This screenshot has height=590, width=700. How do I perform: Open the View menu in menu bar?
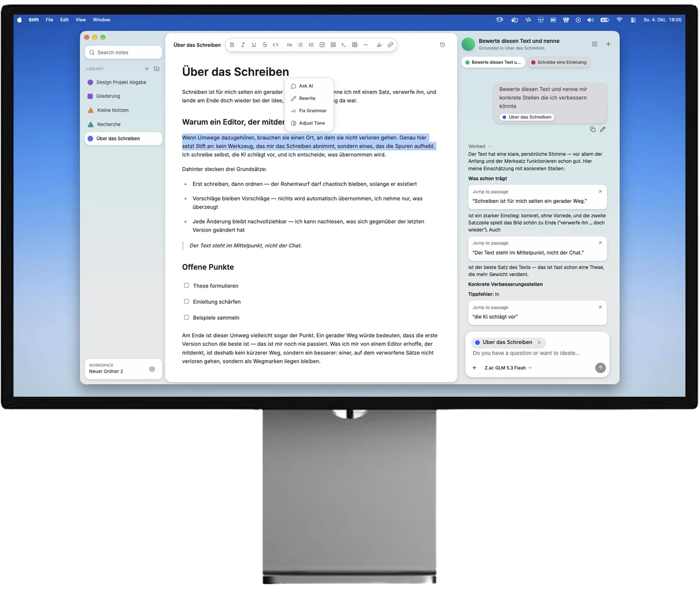(x=81, y=20)
